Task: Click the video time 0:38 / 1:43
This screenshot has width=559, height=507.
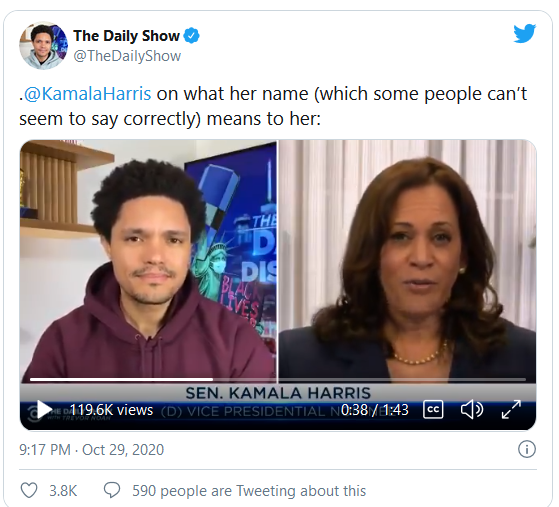Action: click(x=374, y=410)
